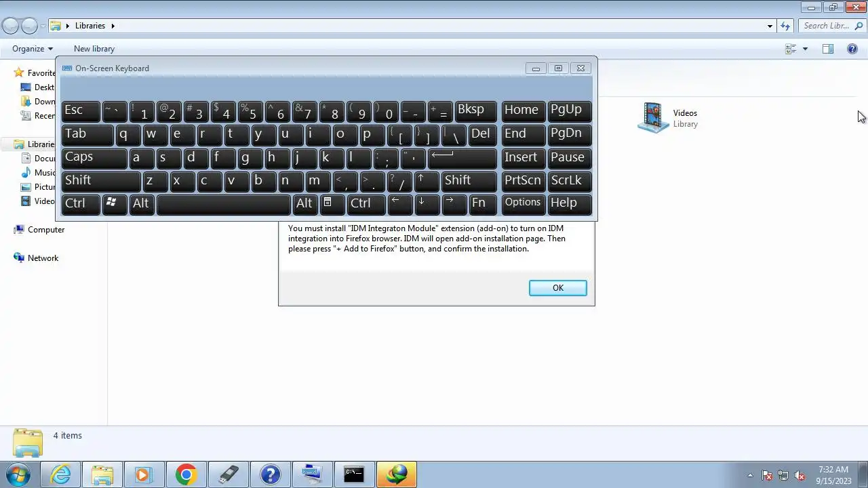Open the blue help question-mark taskbar icon
The image size is (868, 488).
click(270, 474)
